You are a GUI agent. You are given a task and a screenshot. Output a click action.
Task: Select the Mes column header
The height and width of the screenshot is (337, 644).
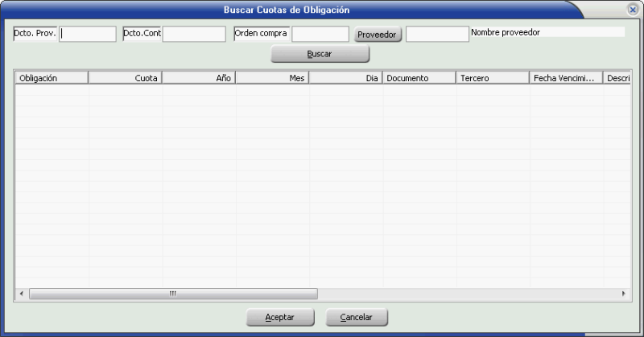pos(274,78)
